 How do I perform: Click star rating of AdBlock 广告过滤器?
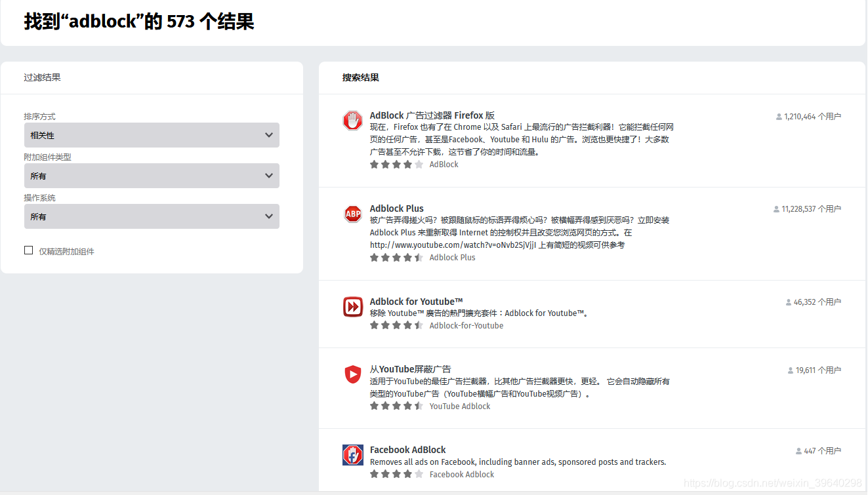pos(397,165)
